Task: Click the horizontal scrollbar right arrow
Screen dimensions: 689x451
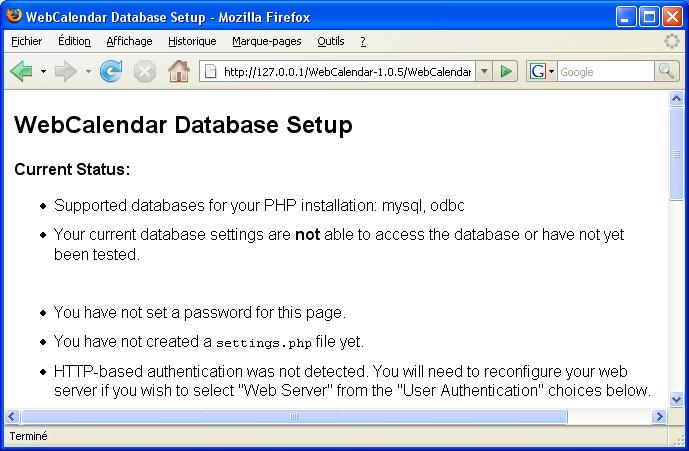Action: click(659, 416)
